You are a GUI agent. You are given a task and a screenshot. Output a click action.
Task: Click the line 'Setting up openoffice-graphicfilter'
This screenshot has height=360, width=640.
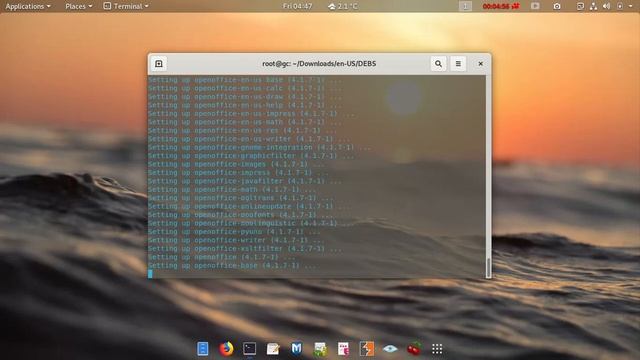(251, 156)
